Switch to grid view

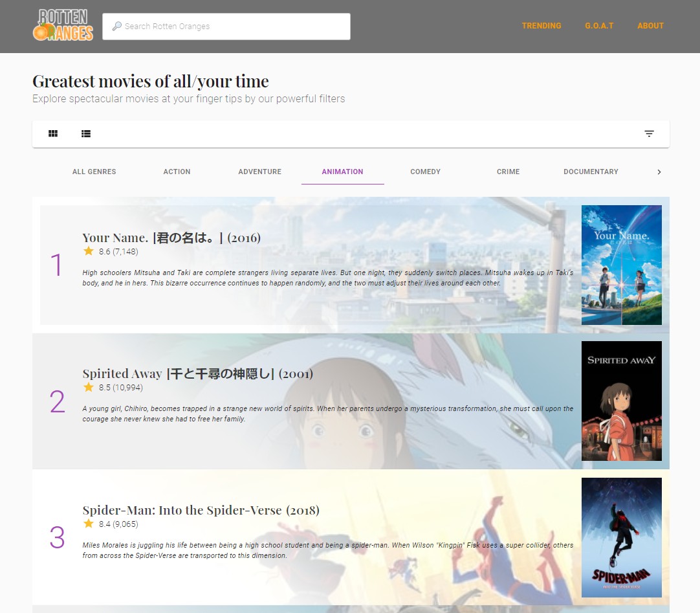[53, 133]
